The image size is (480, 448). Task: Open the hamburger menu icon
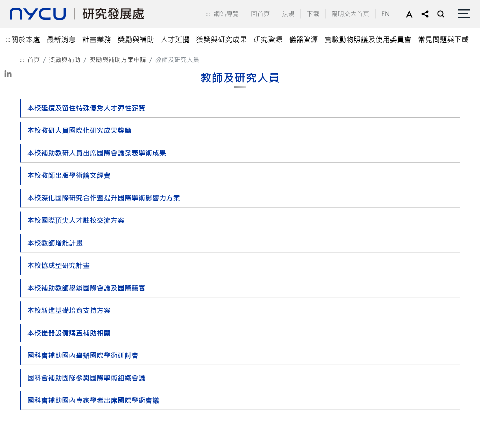click(x=464, y=14)
